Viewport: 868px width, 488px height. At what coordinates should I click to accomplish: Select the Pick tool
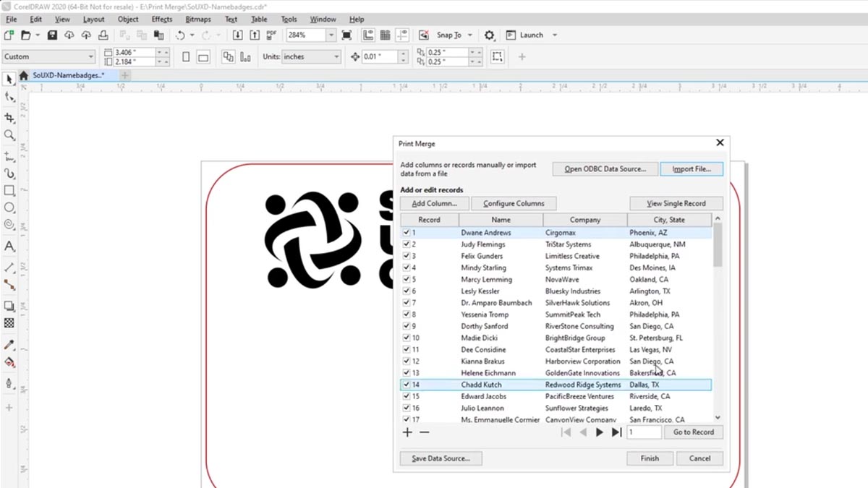pos(9,78)
